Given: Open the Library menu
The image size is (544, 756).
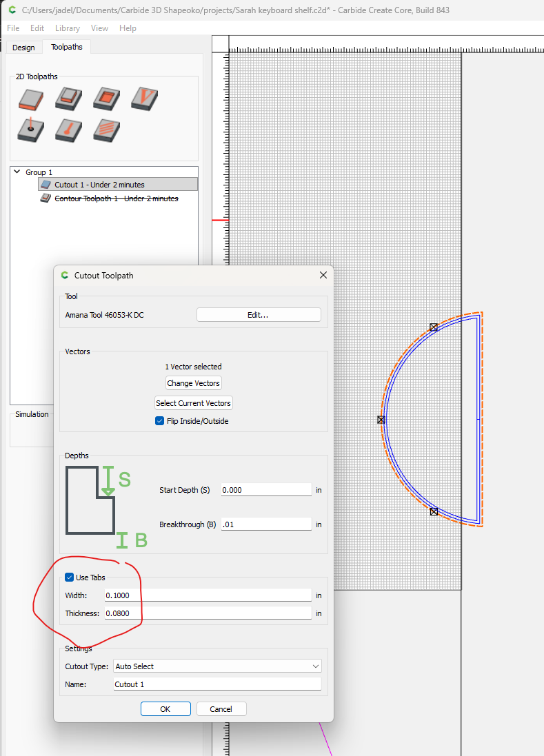Looking at the screenshot, I should (68, 28).
